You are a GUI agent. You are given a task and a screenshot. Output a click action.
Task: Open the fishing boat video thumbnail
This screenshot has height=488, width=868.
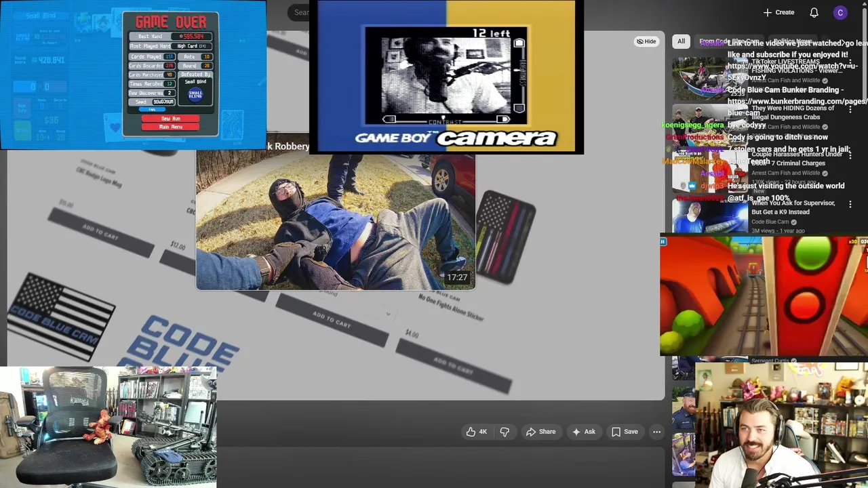709,79
